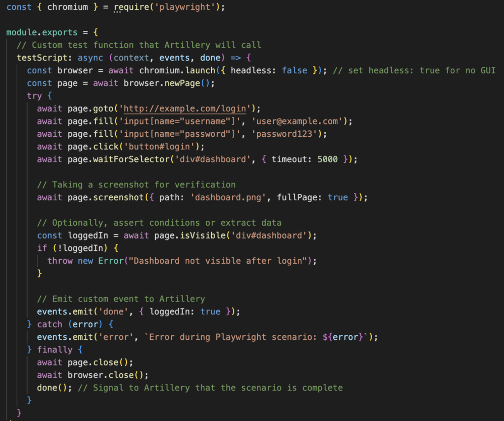Click the 'require' function name
504x421 pixels.
pos(131,7)
